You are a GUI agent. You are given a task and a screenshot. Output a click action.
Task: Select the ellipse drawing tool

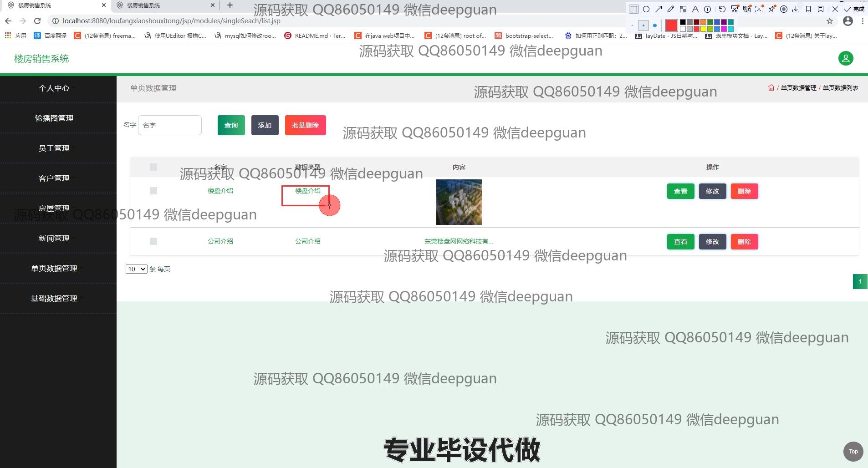coord(646,9)
